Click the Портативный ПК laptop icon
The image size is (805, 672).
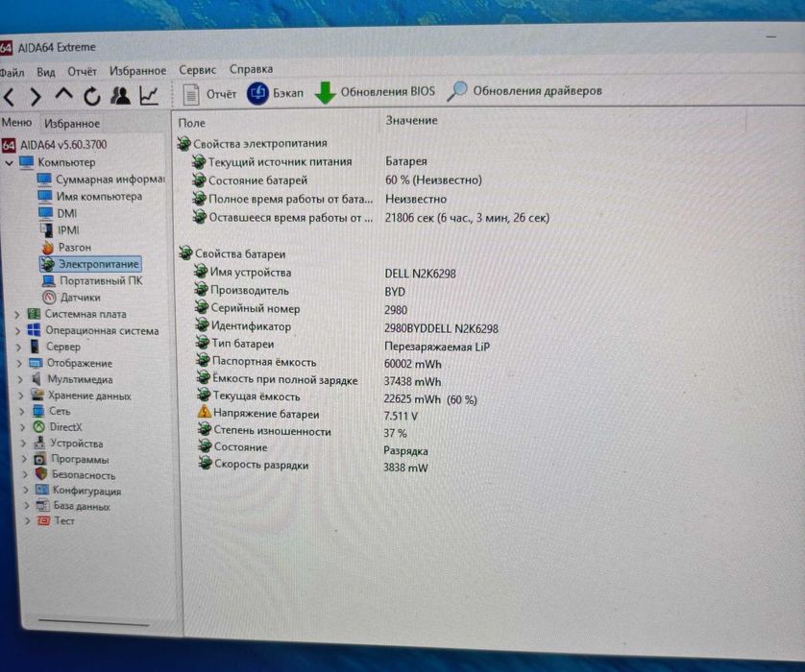coord(49,281)
